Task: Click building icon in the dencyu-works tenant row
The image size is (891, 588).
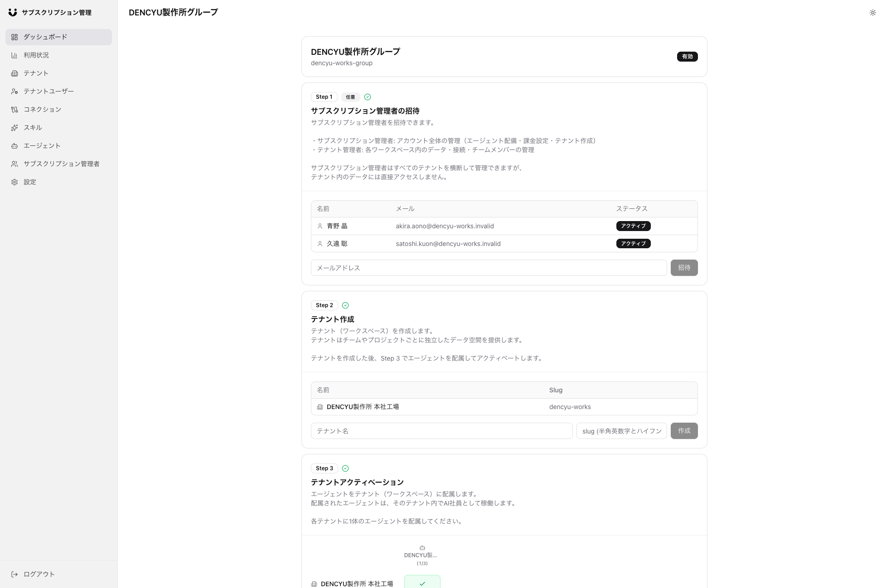Action: pos(320,407)
